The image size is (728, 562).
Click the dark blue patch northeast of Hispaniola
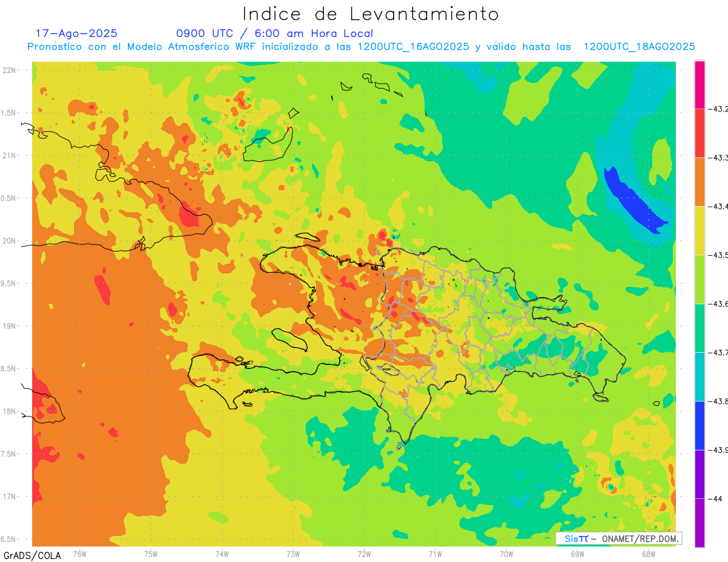[635, 202]
